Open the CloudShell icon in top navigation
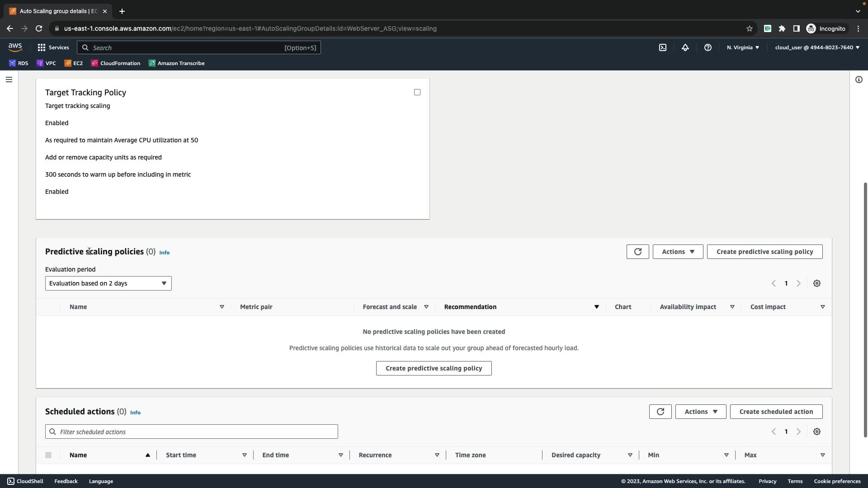 click(662, 47)
